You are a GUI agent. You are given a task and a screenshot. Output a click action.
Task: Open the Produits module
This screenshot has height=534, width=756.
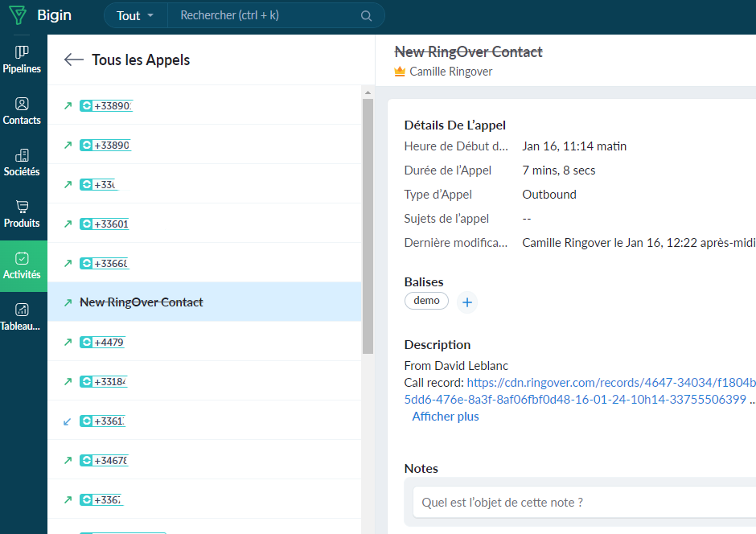point(22,215)
